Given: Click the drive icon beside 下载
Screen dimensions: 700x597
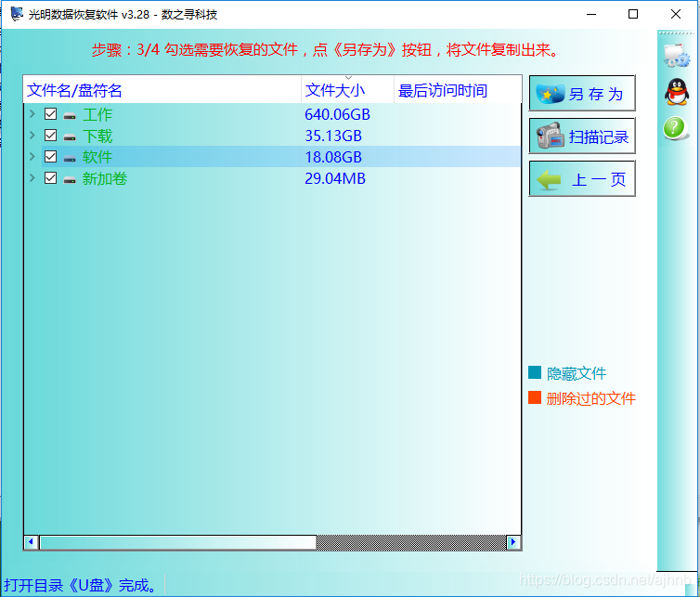Looking at the screenshot, I should (x=70, y=137).
